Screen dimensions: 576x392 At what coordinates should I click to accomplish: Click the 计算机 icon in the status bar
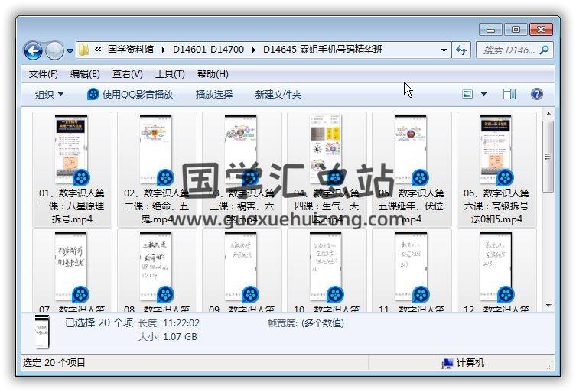pyautogui.click(x=447, y=363)
